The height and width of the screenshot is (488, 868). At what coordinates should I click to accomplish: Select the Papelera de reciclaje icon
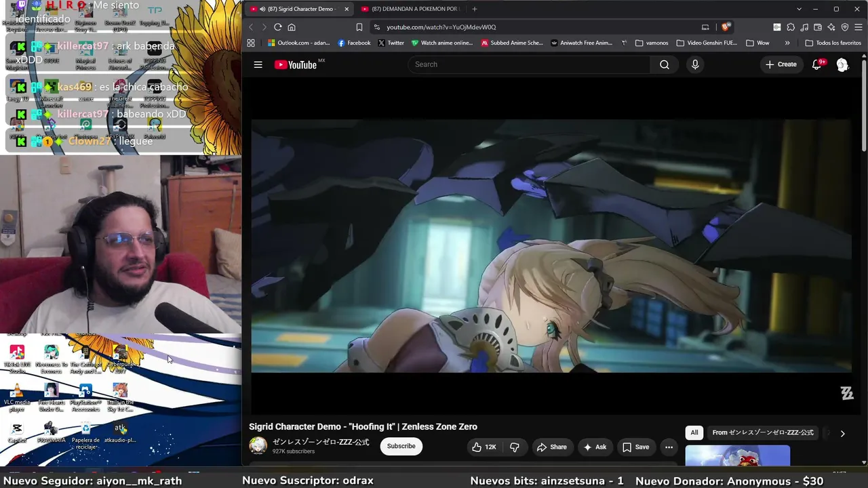point(85,435)
